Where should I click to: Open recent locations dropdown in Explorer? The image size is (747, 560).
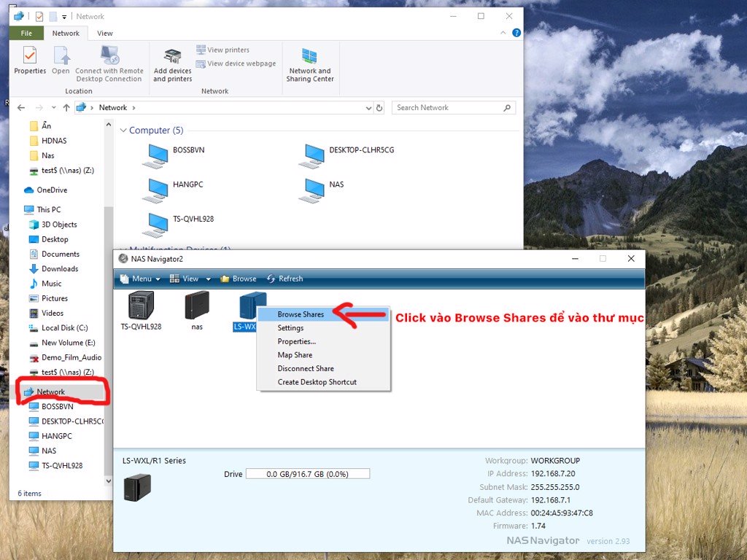pos(53,108)
